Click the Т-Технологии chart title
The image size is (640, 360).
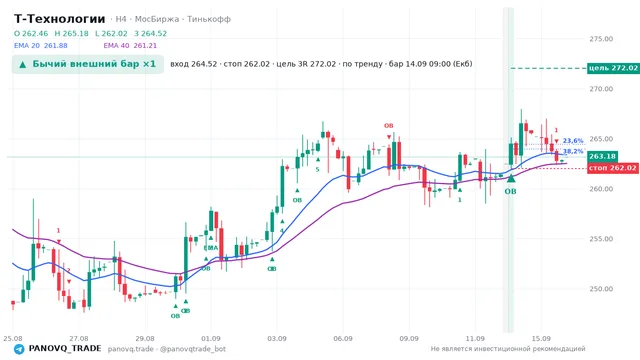click(60, 19)
